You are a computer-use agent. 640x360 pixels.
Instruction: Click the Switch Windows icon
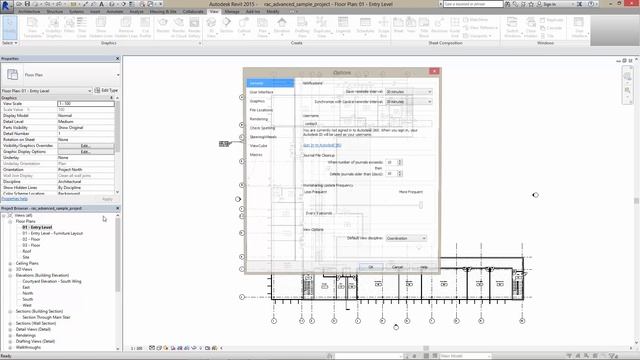[512, 27]
